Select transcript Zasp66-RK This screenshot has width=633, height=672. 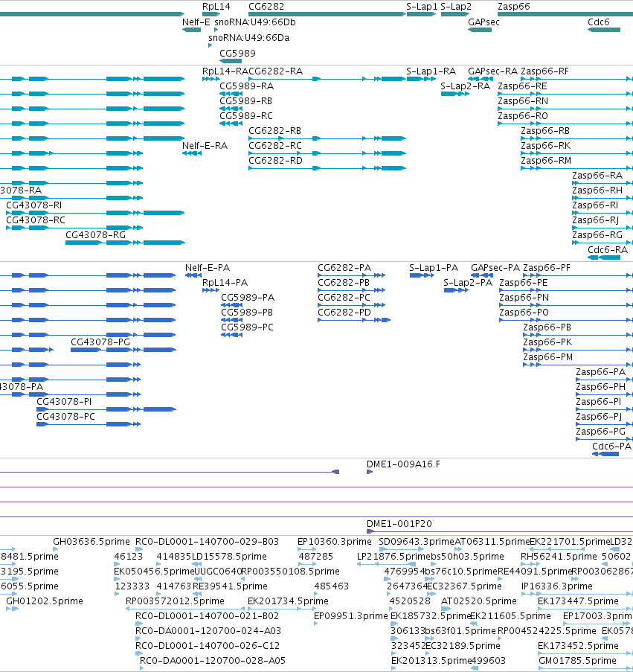(546, 146)
